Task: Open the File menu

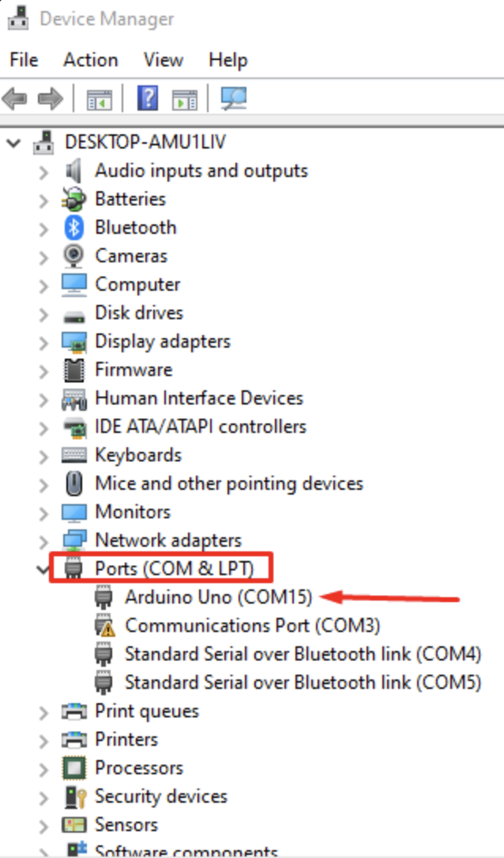Action: click(24, 59)
